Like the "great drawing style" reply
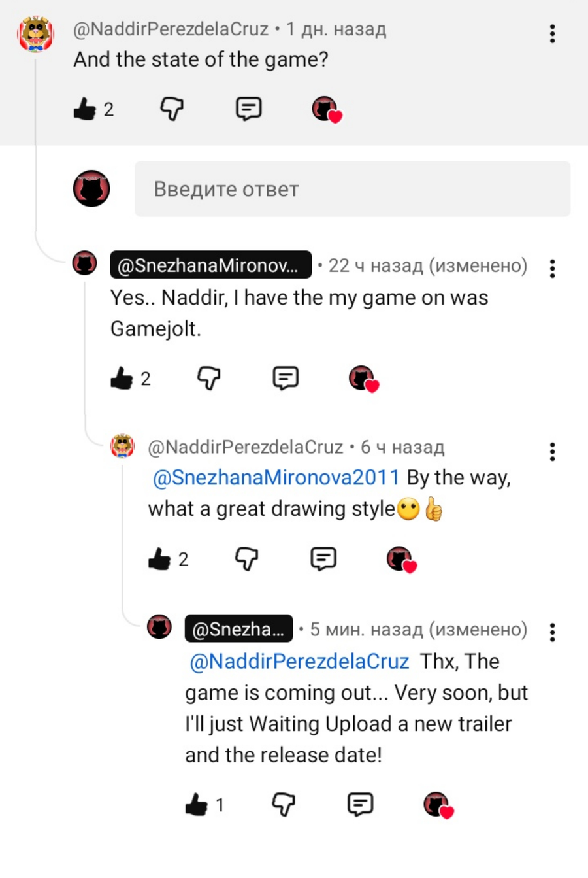 (159, 560)
